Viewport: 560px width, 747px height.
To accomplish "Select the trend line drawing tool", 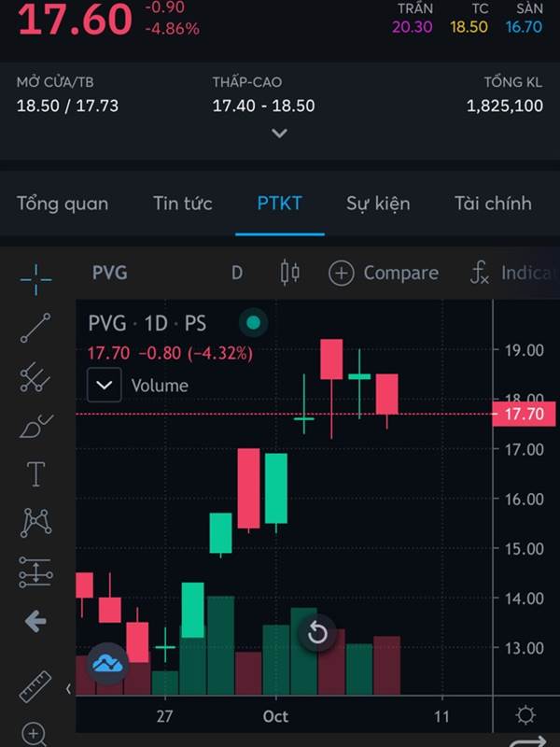I will (35, 328).
